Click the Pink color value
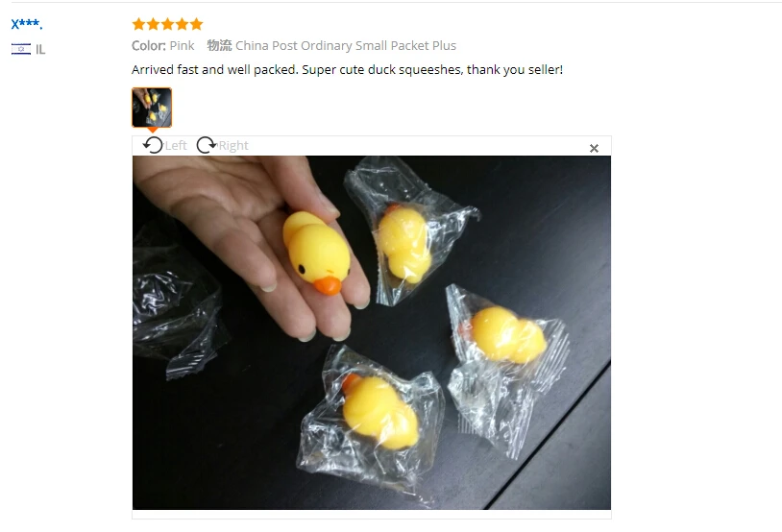 pyautogui.click(x=182, y=45)
